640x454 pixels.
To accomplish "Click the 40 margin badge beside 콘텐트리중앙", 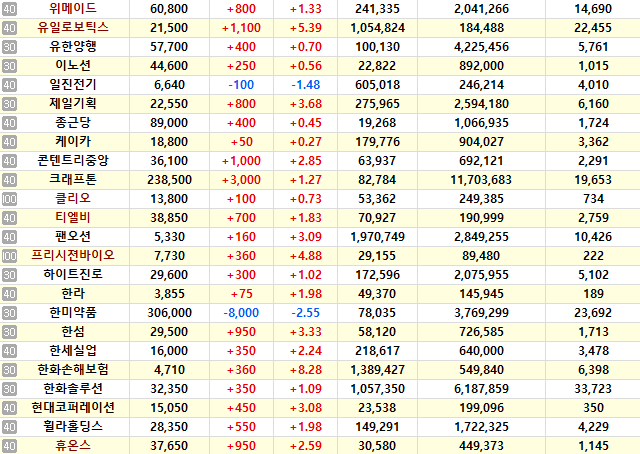I will pos(9,160).
